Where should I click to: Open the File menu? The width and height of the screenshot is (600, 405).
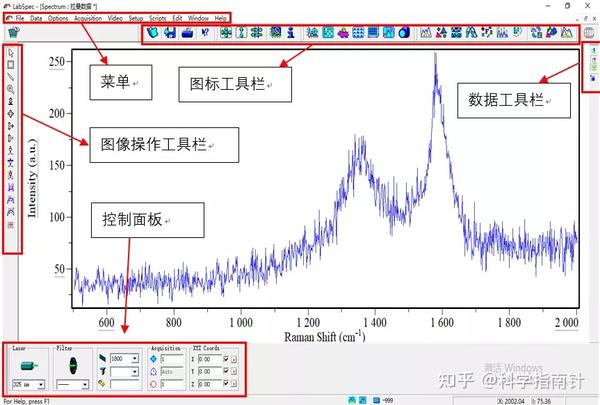(20, 18)
